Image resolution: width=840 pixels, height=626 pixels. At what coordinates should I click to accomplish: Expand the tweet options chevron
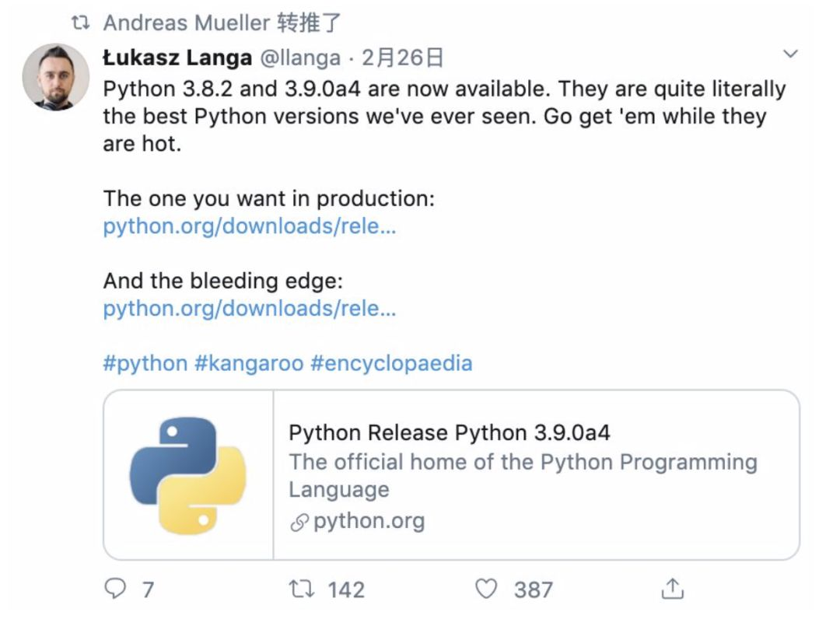[790, 54]
